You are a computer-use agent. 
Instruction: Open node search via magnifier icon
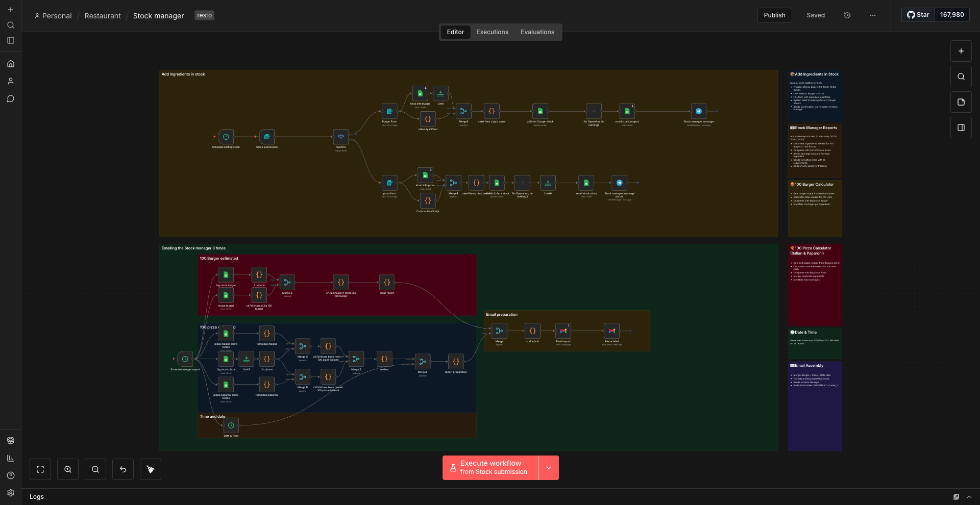pos(961,77)
